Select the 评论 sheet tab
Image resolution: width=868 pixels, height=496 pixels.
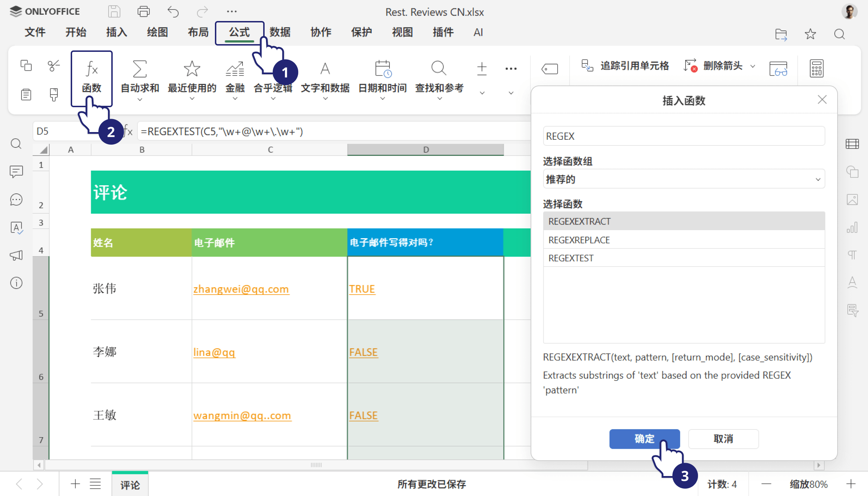tap(129, 484)
